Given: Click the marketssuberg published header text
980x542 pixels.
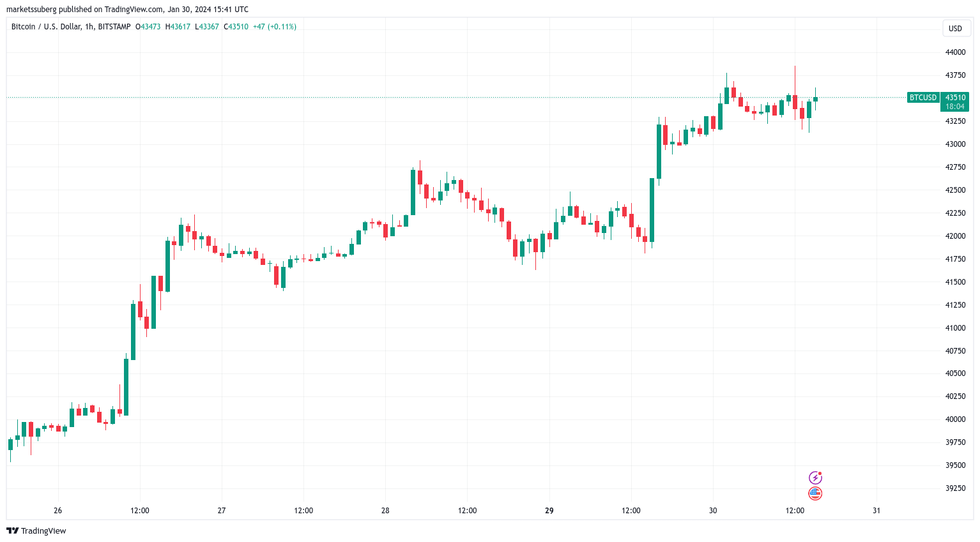Looking at the screenshot, I should pos(127,10).
